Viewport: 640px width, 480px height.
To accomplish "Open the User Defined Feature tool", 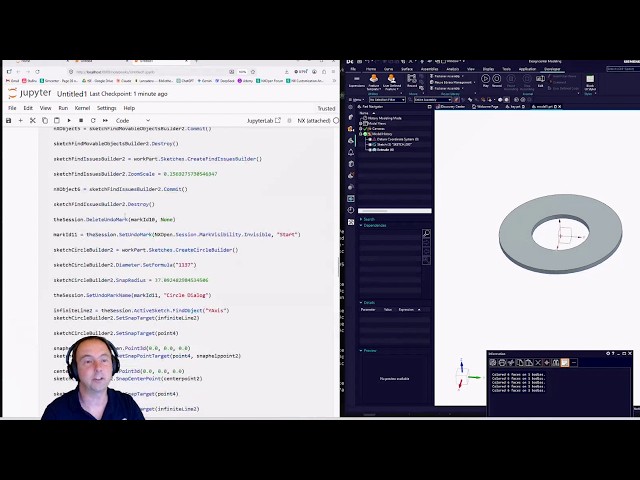I will point(391,82).
